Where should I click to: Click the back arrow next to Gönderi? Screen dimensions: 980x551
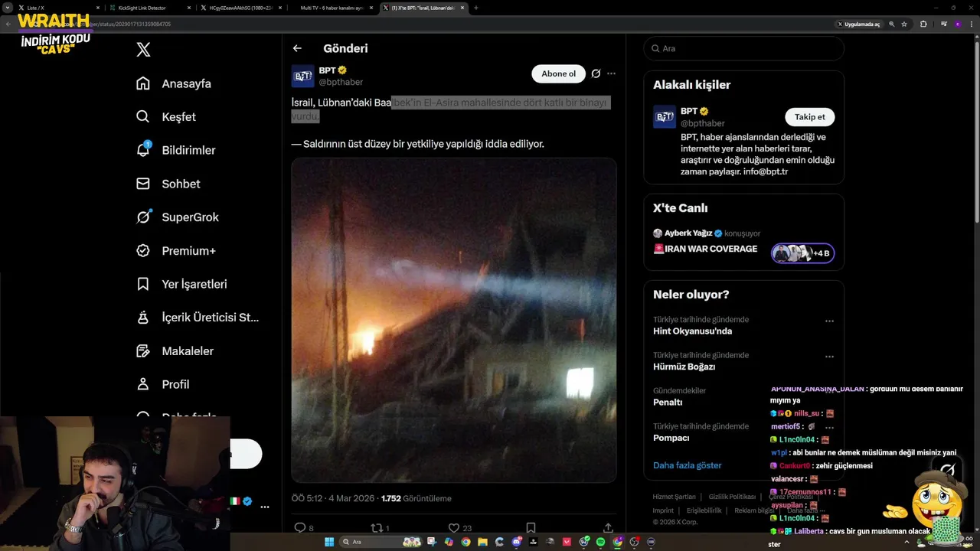[x=297, y=48]
